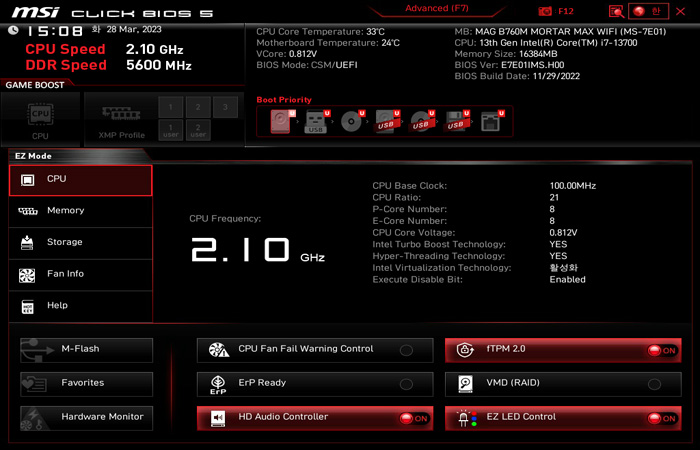The height and width of the screenshot is (450, 700).
Task: Open the CPU tab in EZ Mode
Action: click(x=81, y=180)
